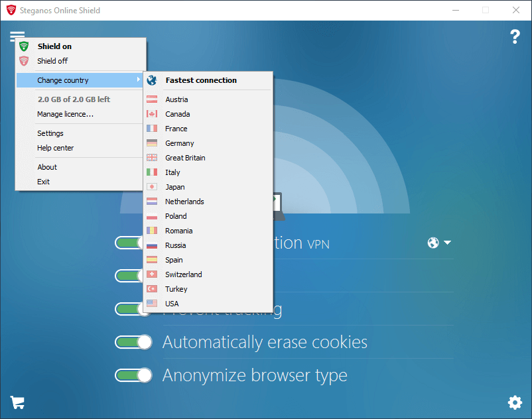
Task: Select Austria from country list
Action: [208, 99]
